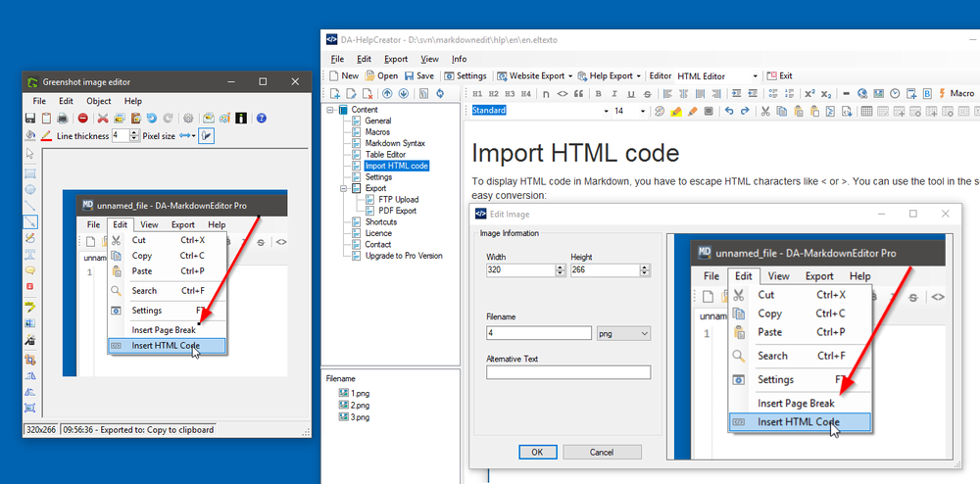
Task: Select the rectangle drawing tool in Greenshot
Action: pyautogui.click(x=30, y=173)
